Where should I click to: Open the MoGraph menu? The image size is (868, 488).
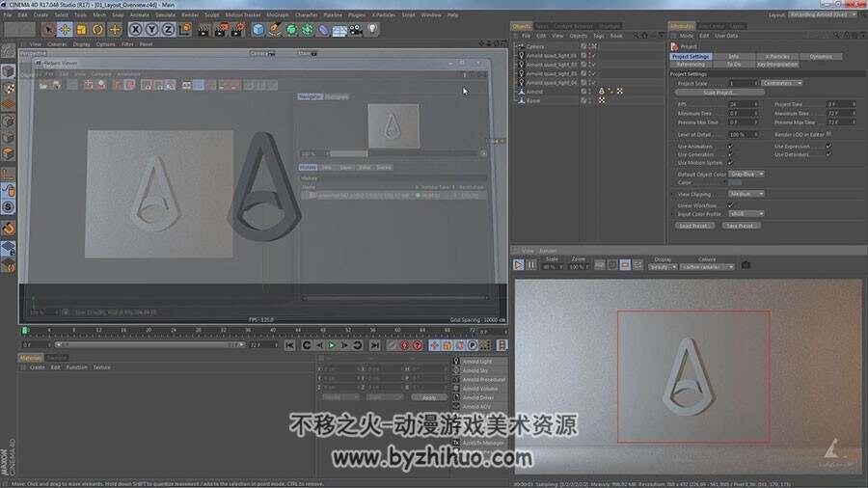click(x=278, y=14)
